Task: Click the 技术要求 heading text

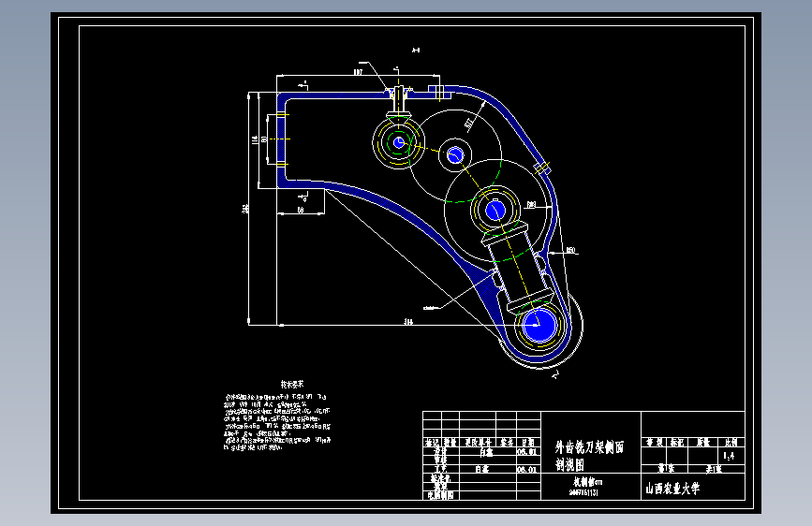Action: coord(292,384)
